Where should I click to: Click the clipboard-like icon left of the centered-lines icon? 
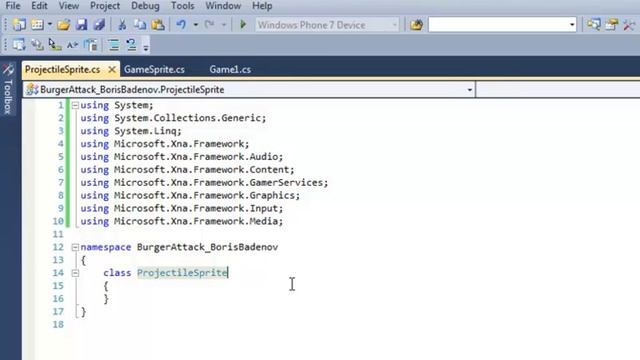91,44
